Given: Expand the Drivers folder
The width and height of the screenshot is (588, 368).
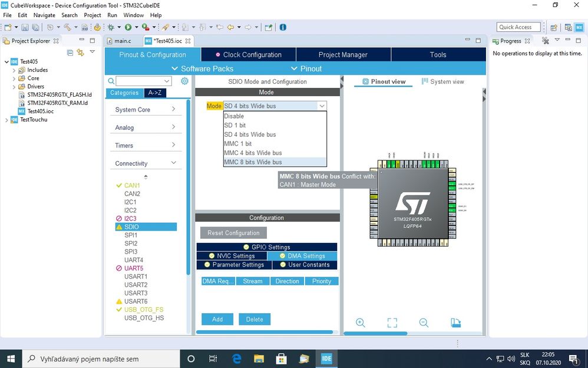Looking at the screenshot, I should (x=14, y=87).
